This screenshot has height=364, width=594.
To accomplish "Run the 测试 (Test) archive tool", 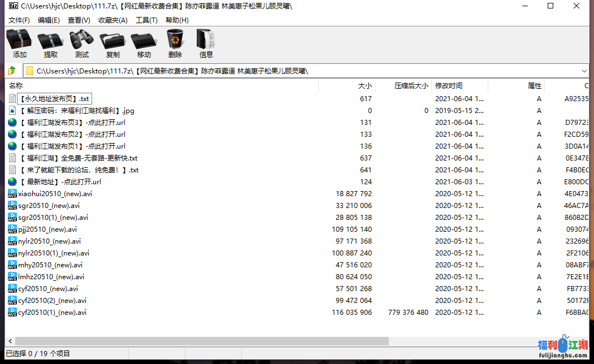I will click(81, 44).
